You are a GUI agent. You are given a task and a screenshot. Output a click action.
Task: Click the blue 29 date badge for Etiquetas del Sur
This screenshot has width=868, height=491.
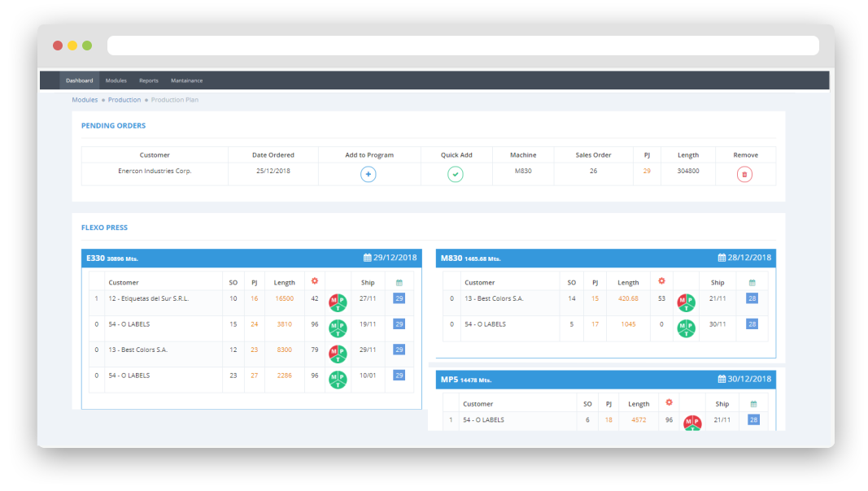(399, 298)
